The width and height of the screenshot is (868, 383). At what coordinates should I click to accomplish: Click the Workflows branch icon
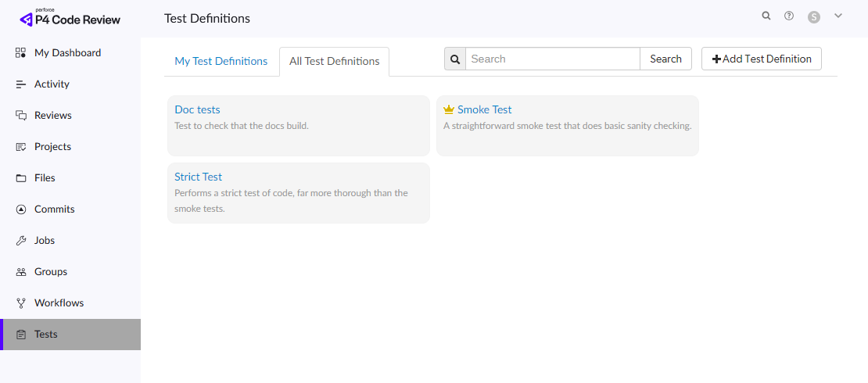[x=21, y=303]
